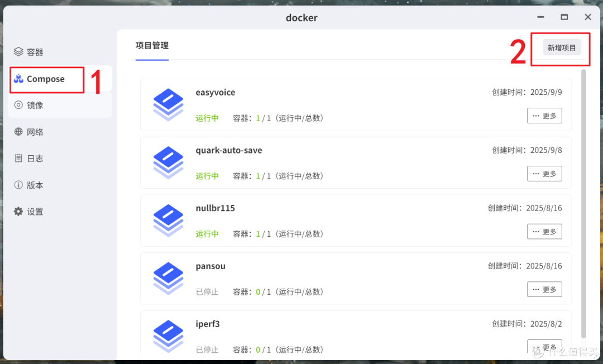The width and height of the screenshot is (603, 364).
Task: Click 运行中 status of quark-auto-save
Action: 207,176
